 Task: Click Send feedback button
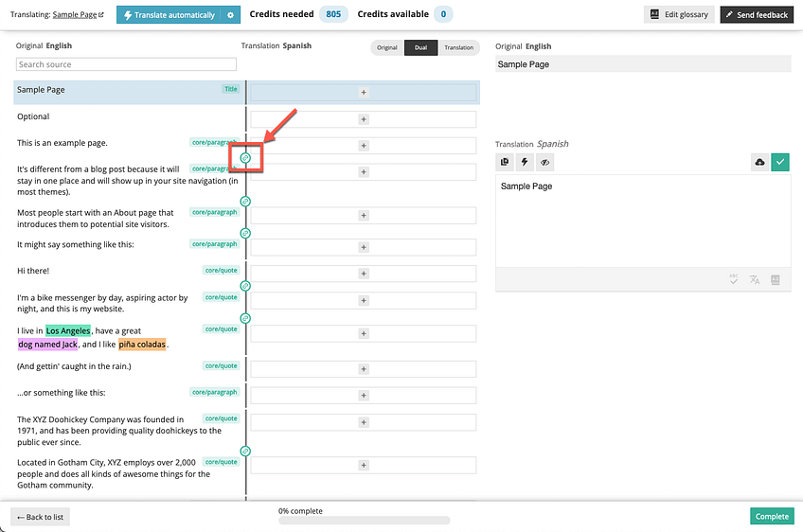pyautogui.click(x=757, y=15)
